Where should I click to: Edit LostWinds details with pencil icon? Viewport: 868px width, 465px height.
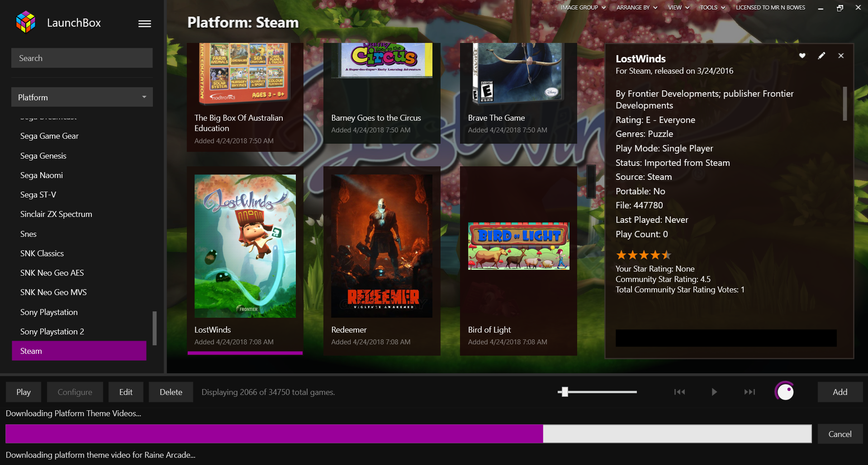tap(821, 56)
